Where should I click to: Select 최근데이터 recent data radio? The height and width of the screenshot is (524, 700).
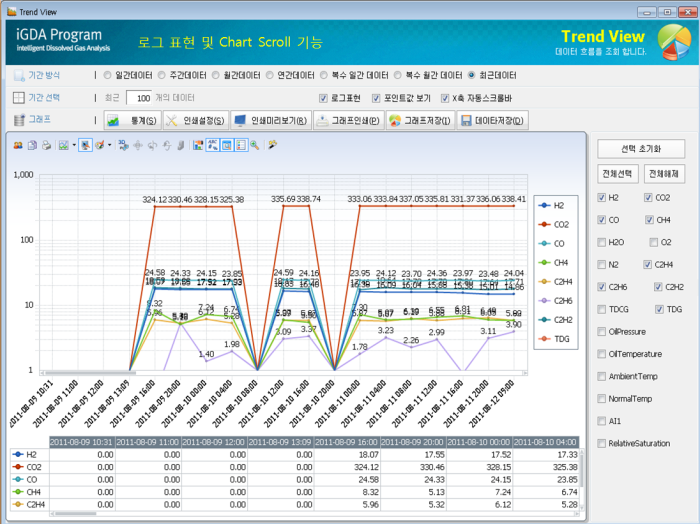point(472,75)
